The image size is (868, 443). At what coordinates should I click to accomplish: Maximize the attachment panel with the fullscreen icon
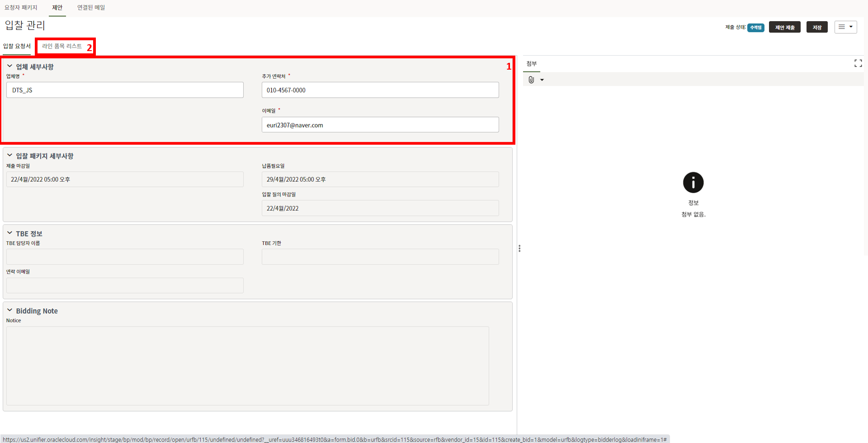[858, 63]
